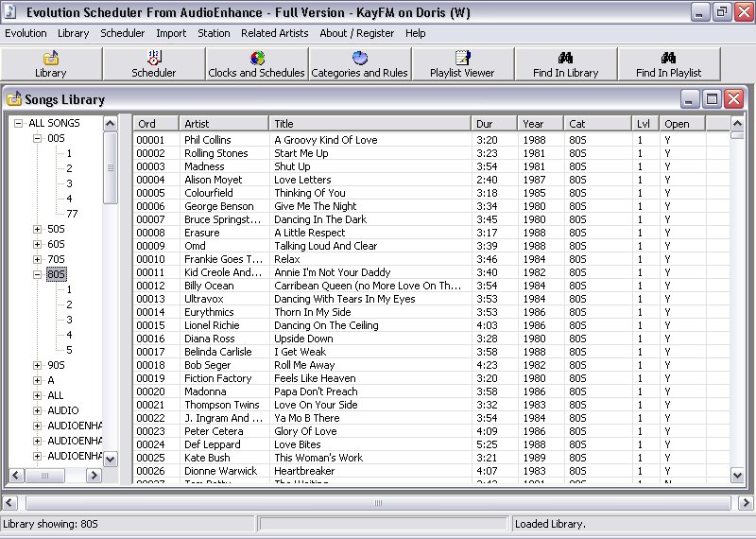756x539 pixels.
Task: Open the Library menu
Action: (74, 33)
